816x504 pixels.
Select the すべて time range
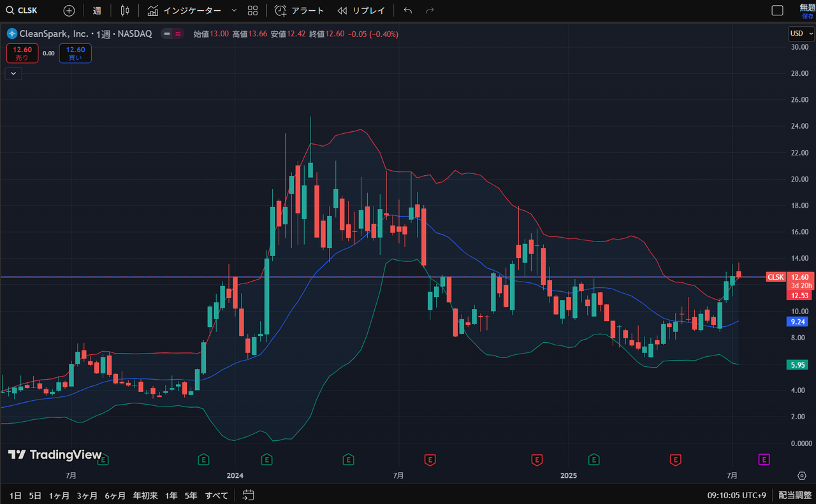coord(217,495)
